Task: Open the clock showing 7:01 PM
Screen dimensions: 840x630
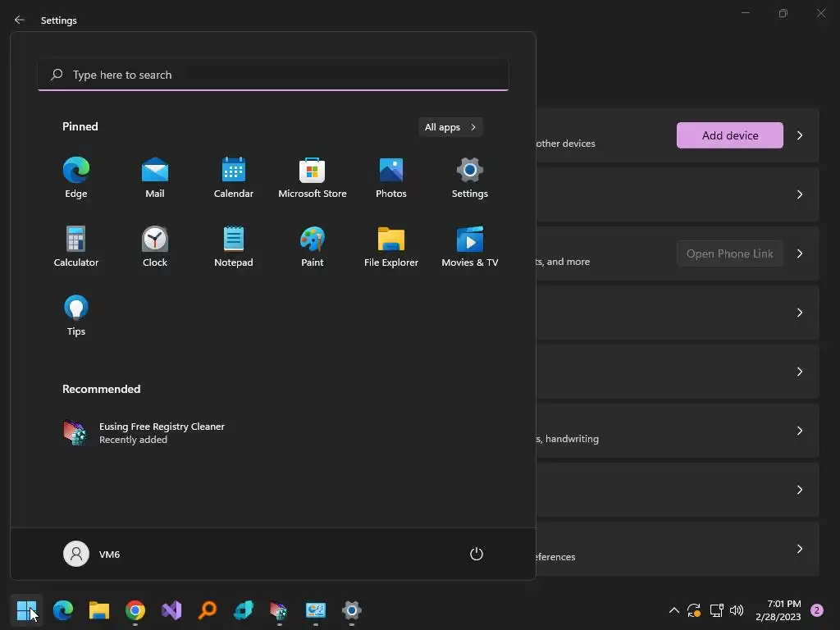Action: (x=778, y=610)
